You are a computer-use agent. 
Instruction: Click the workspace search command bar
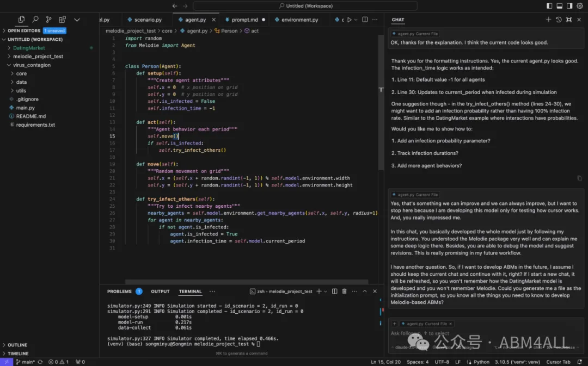pyautogui.click(x=305, y=5)
